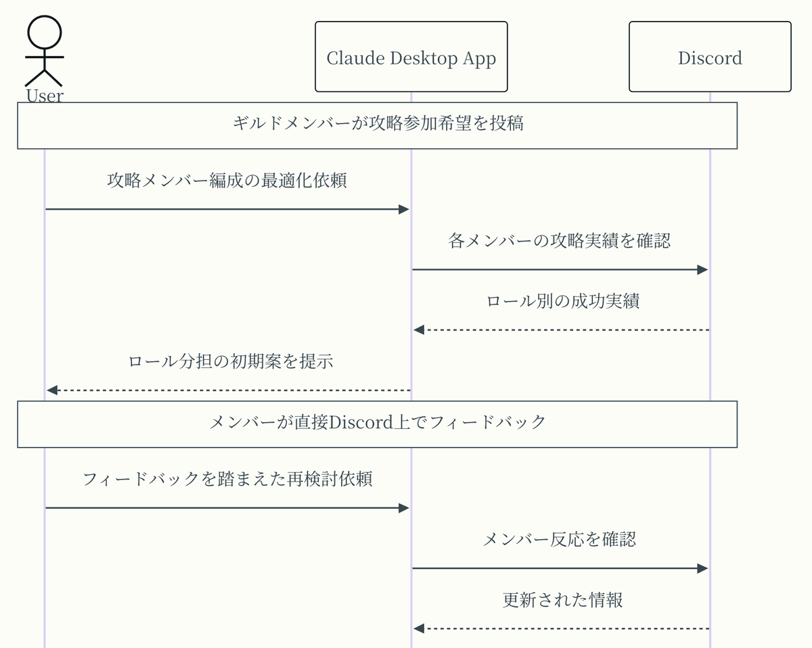Image resolution: width=812 pixels, height=648 pixels.
Task: Click the message '更新された情報'
Action: point(563,599)
